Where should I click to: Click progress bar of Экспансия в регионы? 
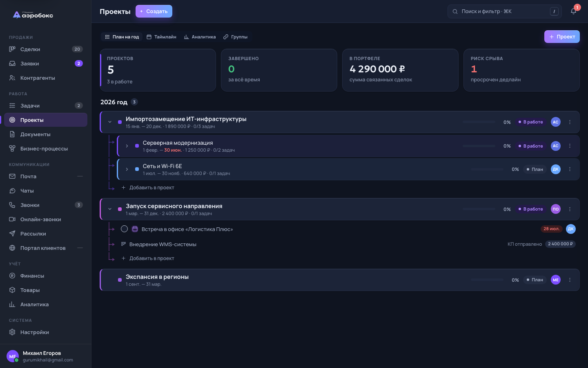487,280
